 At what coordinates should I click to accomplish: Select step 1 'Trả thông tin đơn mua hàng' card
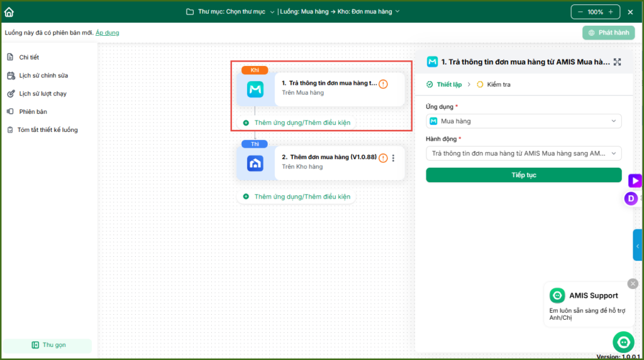tap(320, 89)
